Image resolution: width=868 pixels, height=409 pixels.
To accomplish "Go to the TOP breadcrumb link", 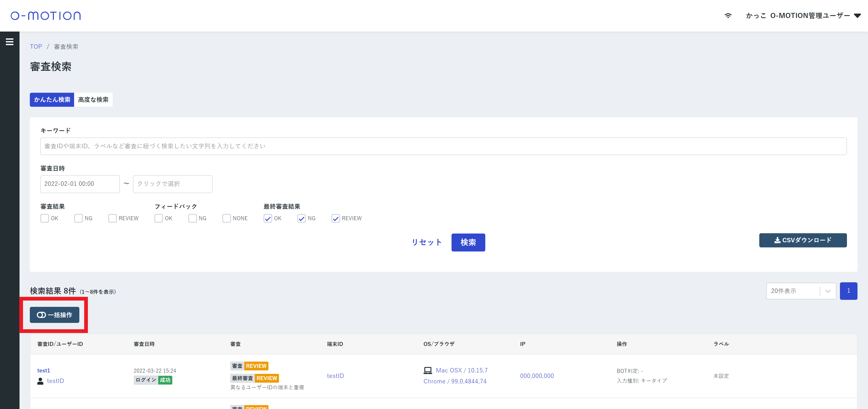I will pos(36,46).
